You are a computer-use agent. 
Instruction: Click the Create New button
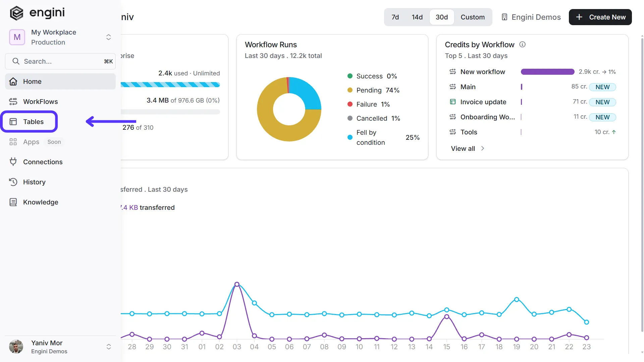(600, 17)
